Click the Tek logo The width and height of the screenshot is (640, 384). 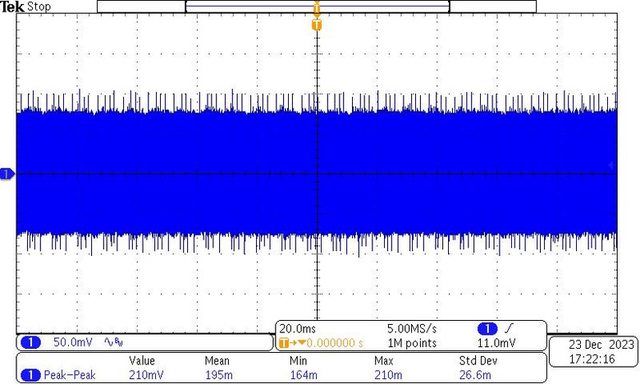coord(12,7)
